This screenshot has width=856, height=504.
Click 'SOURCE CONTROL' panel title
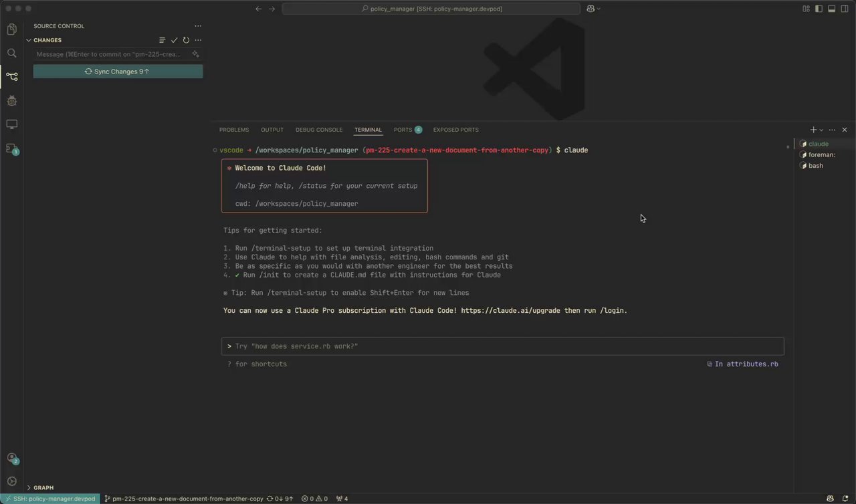(x=59, y=26)
